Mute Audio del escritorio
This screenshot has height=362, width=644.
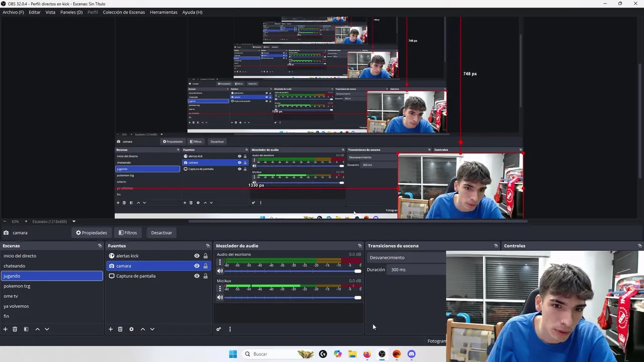220,271
